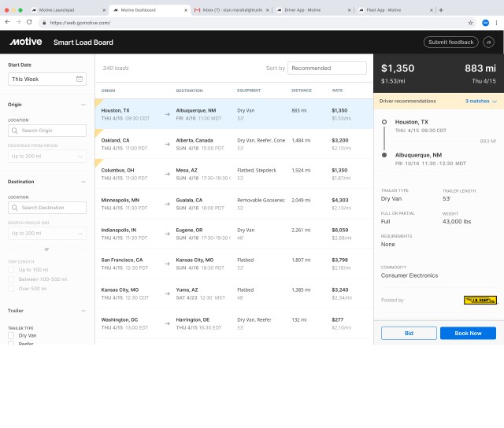The width and height of the screenshot is (504, 428).
Task: Open the Start Date calendar icon
Action: (80, 79)
